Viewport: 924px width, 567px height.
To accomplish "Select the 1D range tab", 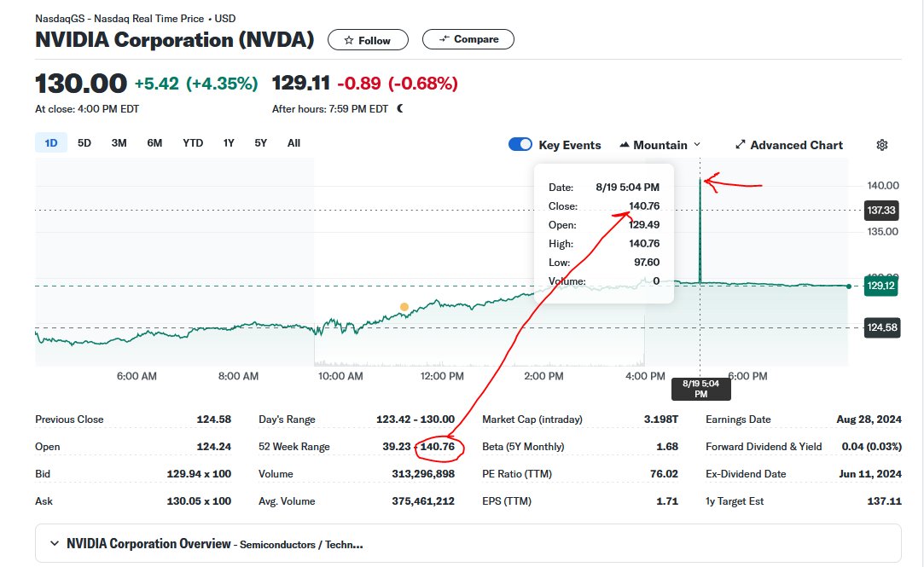I will pyautogui.click(x=51, y=143).
